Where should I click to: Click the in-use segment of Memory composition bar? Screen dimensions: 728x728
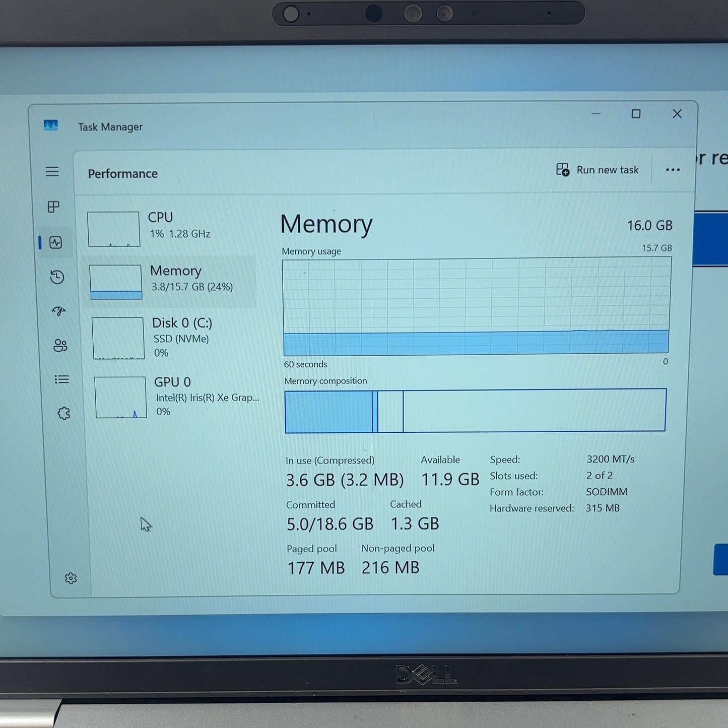pos(328,411)
